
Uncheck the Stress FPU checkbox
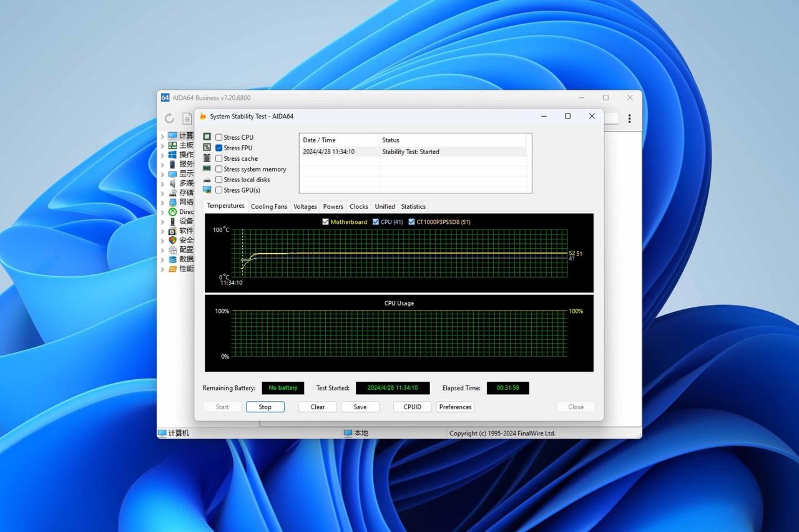tap(219, 148)
